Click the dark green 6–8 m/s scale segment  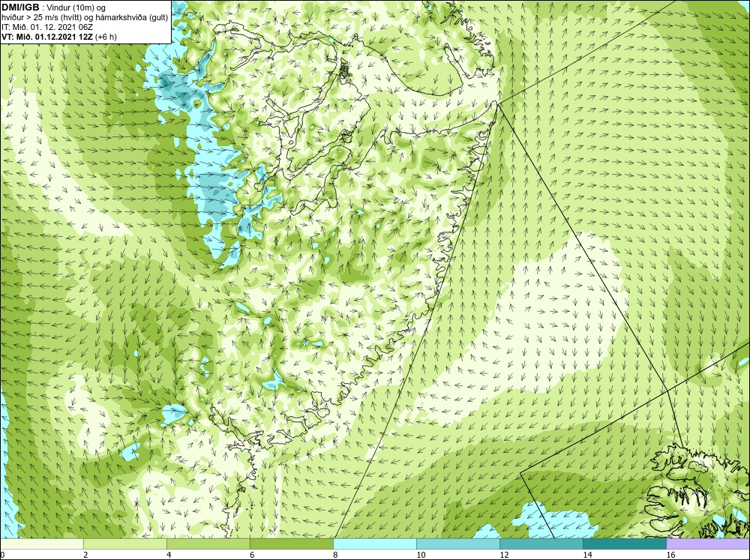click(292, 544)
